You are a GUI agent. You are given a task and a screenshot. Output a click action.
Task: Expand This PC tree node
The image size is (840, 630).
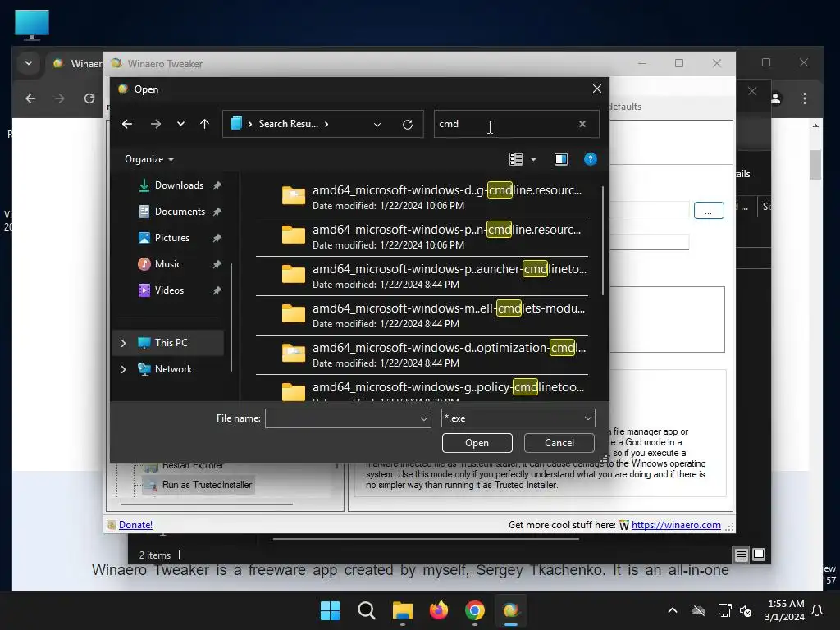click(x=123, y=343)
